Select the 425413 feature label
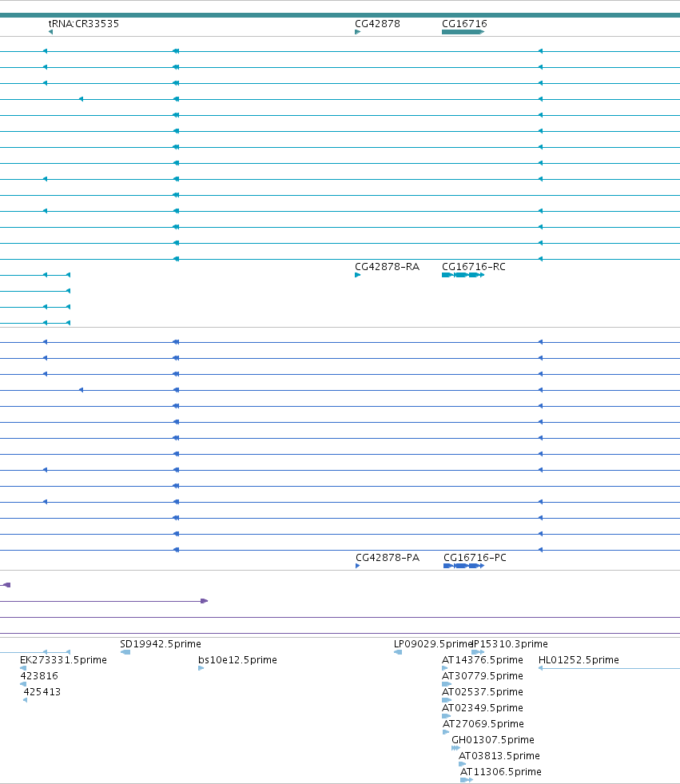Screen dimensions: 680x784 click(42, 691)
